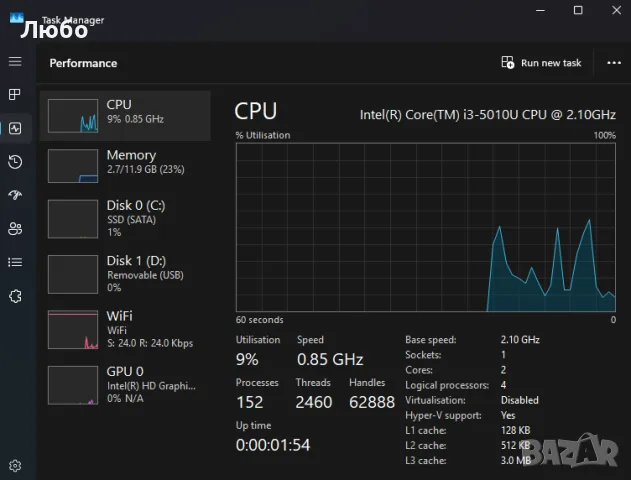Click Run new task button
This screenshot has height=480, width=631.
click(541, 63)
